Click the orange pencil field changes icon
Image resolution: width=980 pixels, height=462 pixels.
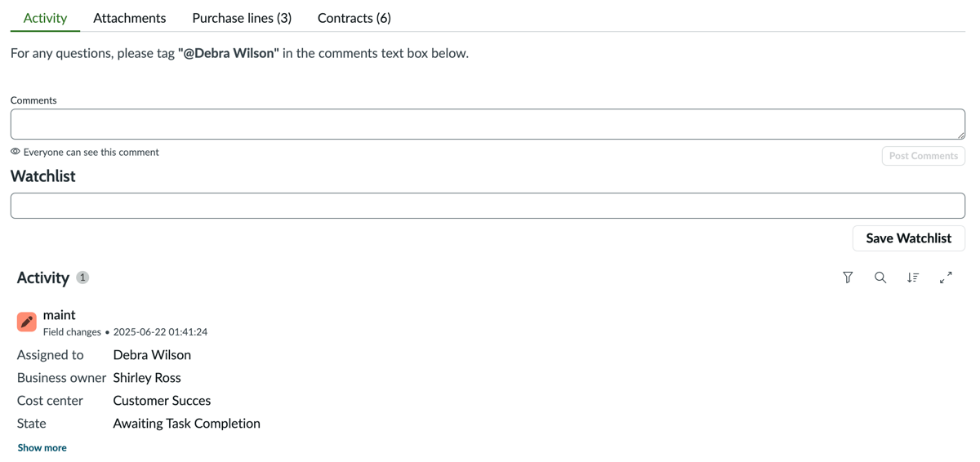(27, 322)
